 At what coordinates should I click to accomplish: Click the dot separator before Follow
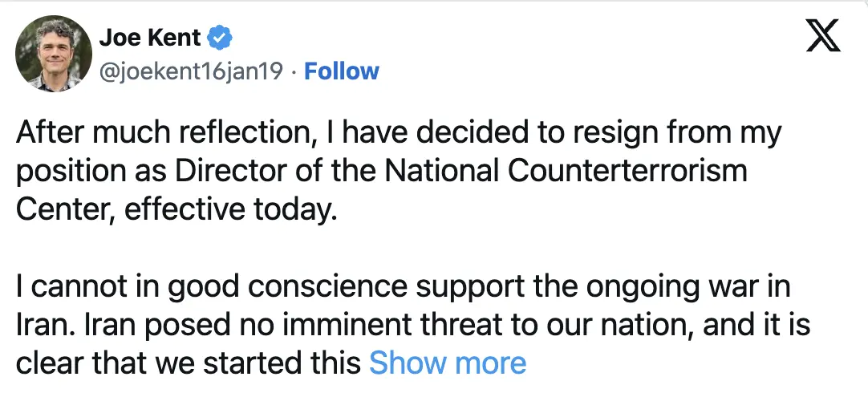click(x=294, y=71)
